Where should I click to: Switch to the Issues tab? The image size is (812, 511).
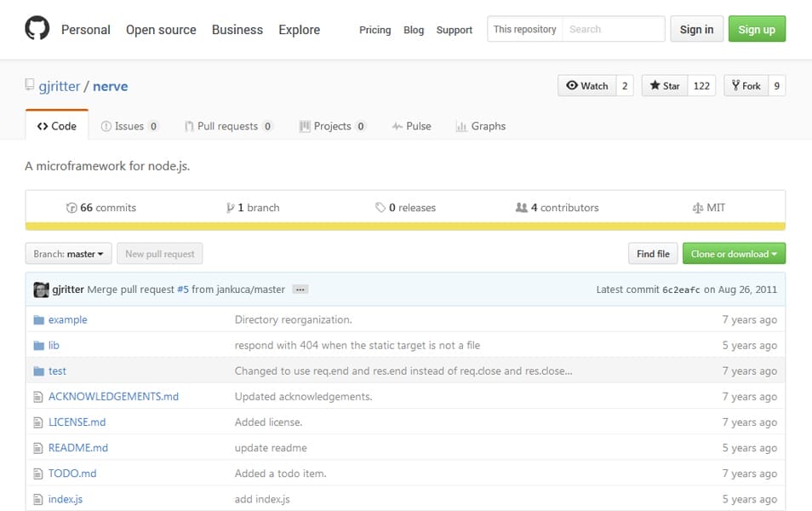[x=129, y=126]
